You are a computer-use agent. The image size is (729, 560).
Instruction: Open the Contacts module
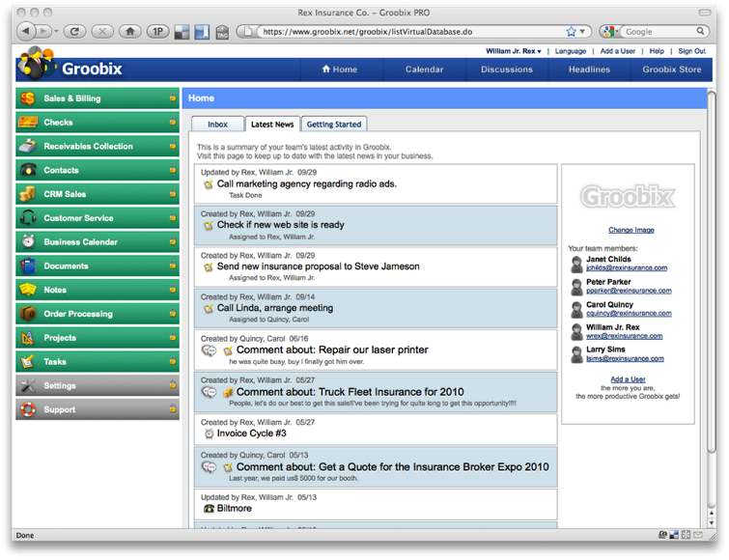tap(98, 170)
